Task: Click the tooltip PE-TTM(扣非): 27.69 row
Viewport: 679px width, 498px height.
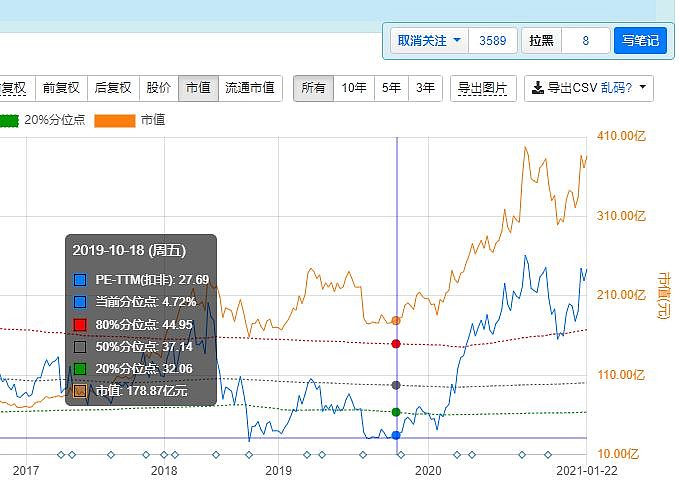Action: pos(141,280)
